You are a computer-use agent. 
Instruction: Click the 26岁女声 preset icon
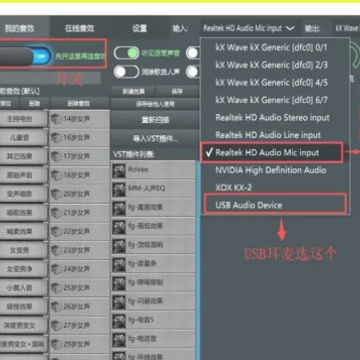coord(57,306)
